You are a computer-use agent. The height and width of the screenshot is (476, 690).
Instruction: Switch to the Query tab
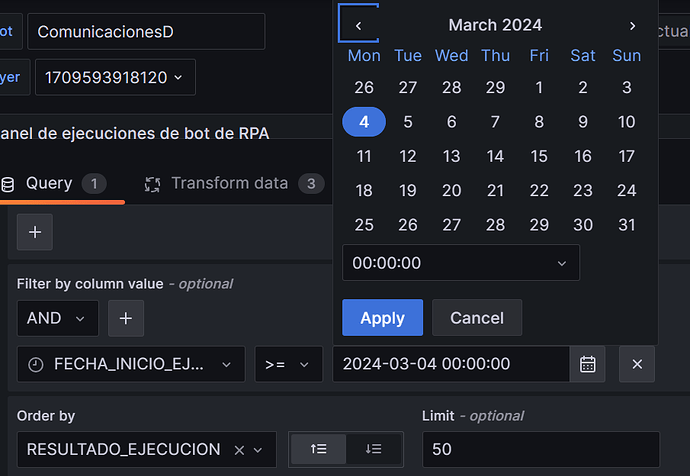(49, 183)
